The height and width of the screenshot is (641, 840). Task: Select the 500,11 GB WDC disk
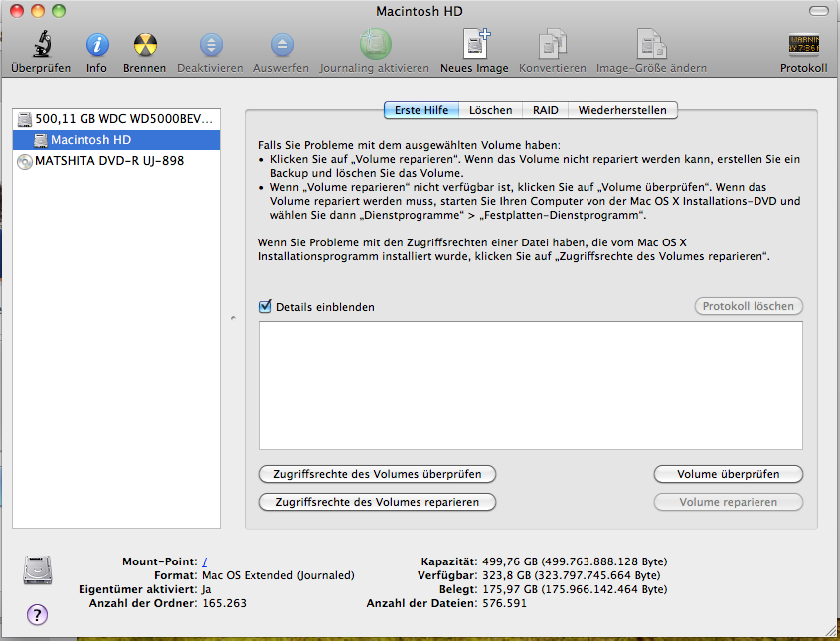point(114,119)
